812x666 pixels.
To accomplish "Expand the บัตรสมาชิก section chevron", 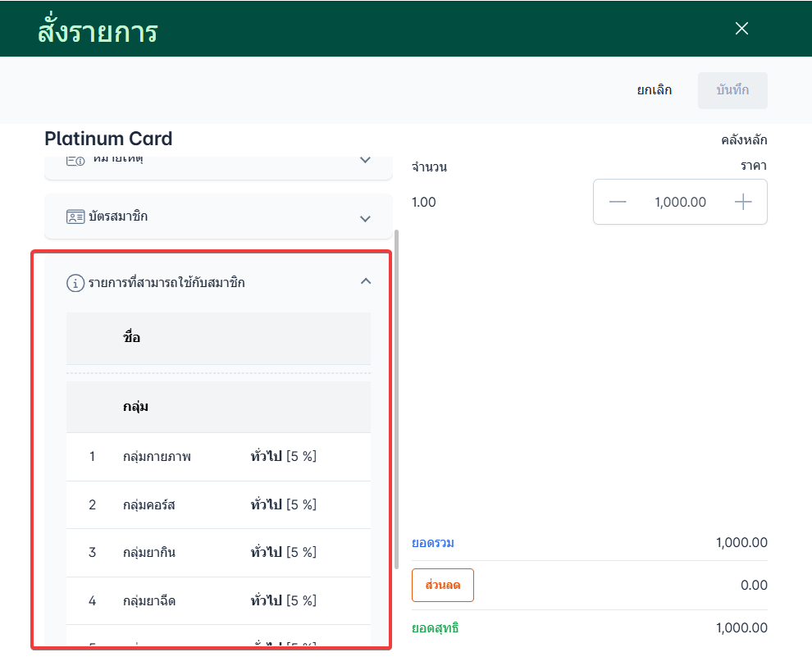I will point(366,218).
